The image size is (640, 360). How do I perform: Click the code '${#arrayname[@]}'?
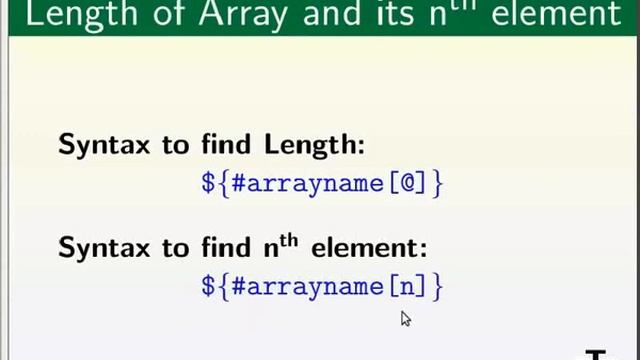[x=322, y=184]
